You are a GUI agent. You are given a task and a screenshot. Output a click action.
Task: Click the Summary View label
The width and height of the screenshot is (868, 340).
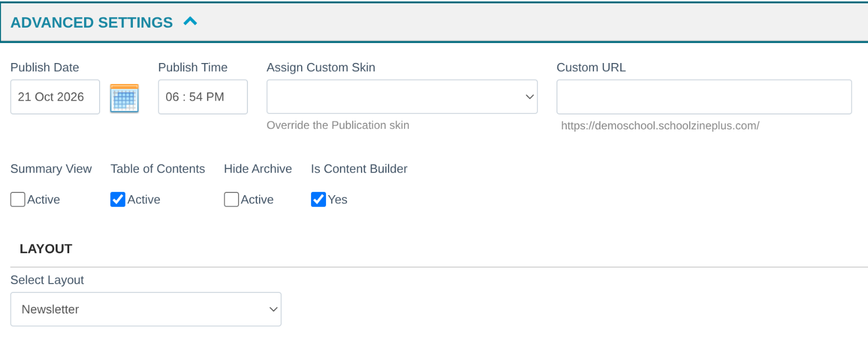point(51,169)
